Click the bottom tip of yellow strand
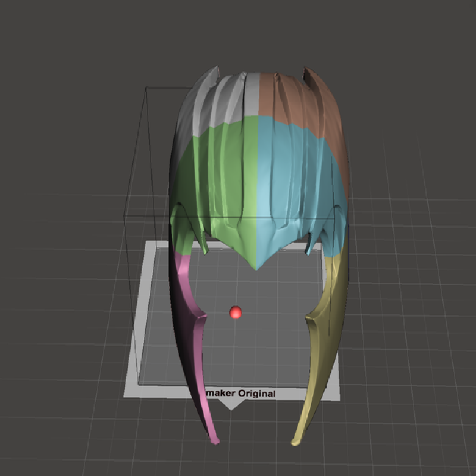The image size is (476, 476). click(x=293, y=441)
